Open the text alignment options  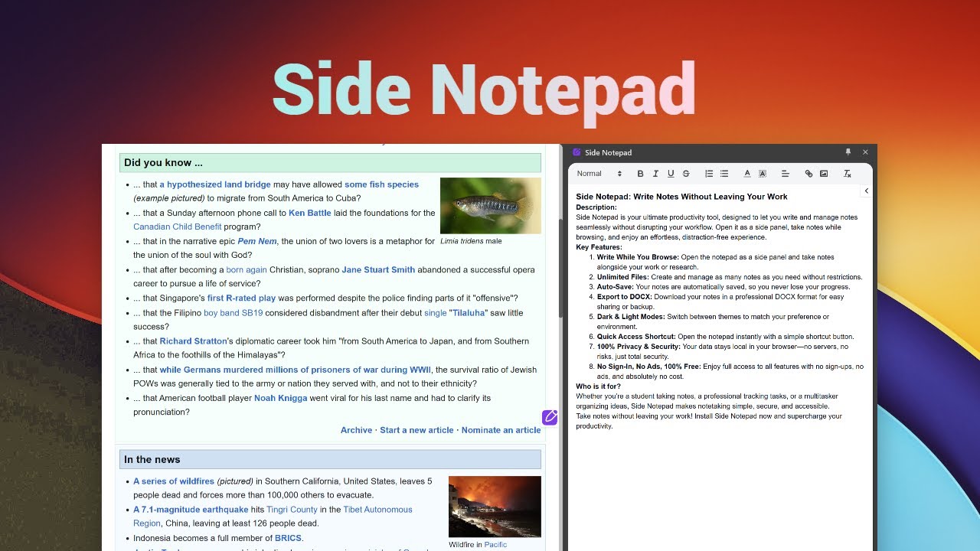(786, 174)
